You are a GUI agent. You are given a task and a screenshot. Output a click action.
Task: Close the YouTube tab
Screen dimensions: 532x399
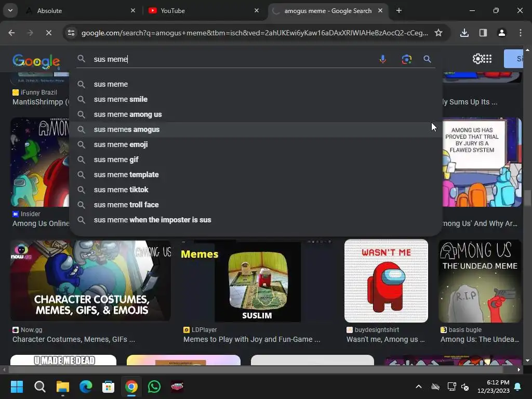click(x=257, y=10)
